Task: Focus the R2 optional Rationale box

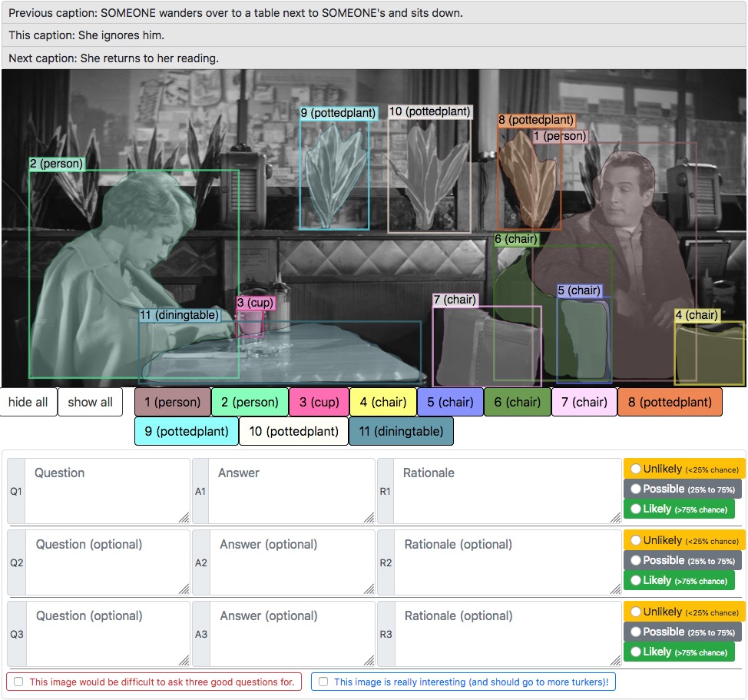Action: pos(508,562)
